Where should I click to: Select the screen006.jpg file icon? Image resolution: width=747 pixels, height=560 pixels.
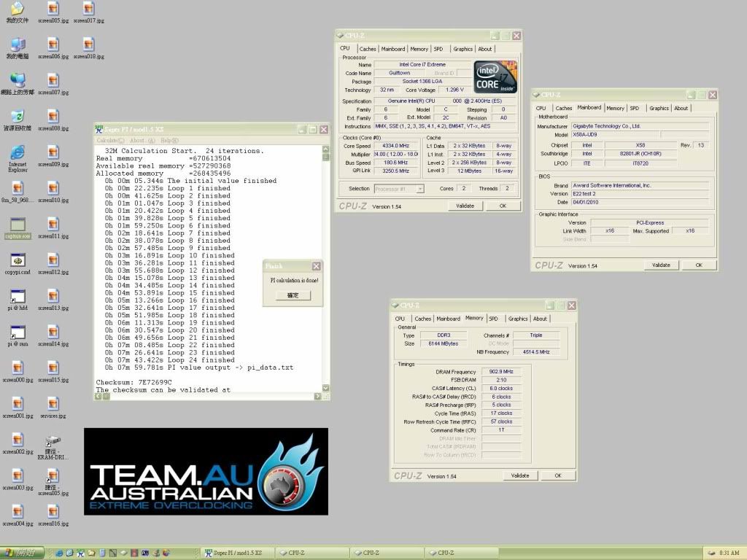[x=53, y=48]
